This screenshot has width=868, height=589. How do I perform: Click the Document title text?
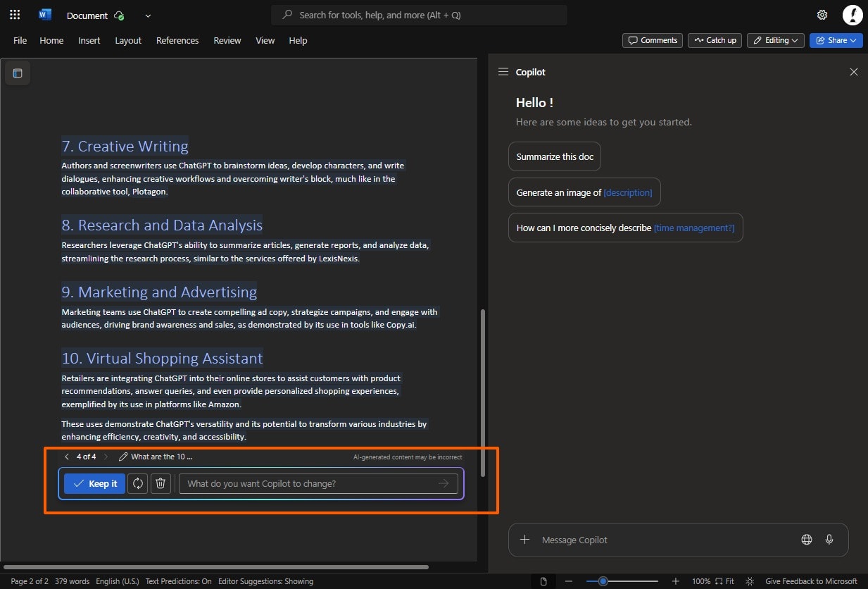click(x=87, y=15)
